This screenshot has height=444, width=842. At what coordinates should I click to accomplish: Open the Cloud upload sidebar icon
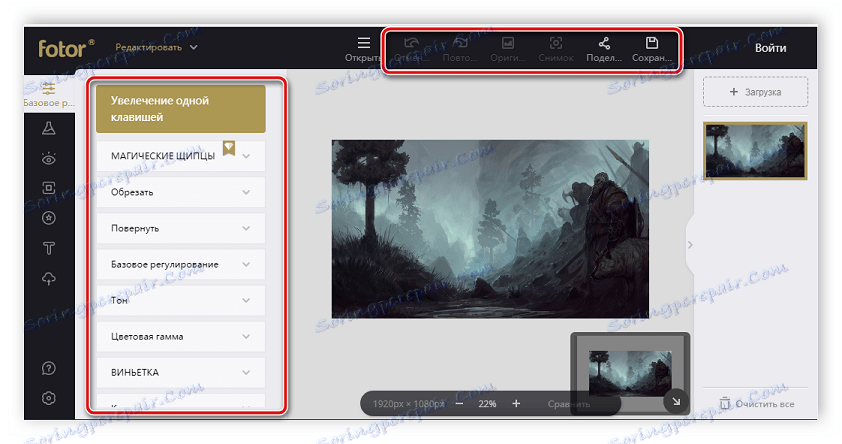49,279
